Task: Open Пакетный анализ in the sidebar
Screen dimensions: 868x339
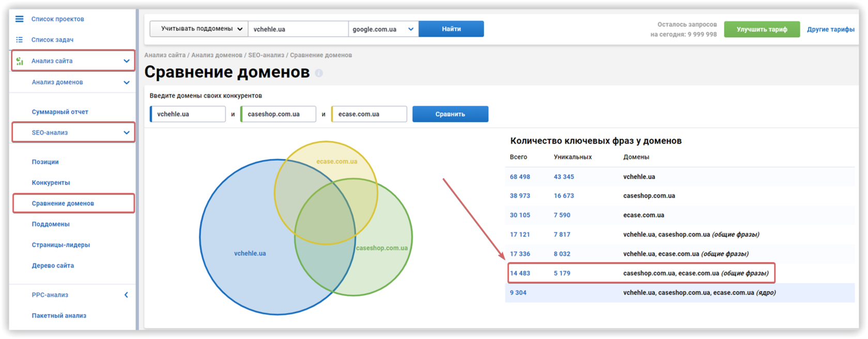Action: click(59, 316)
